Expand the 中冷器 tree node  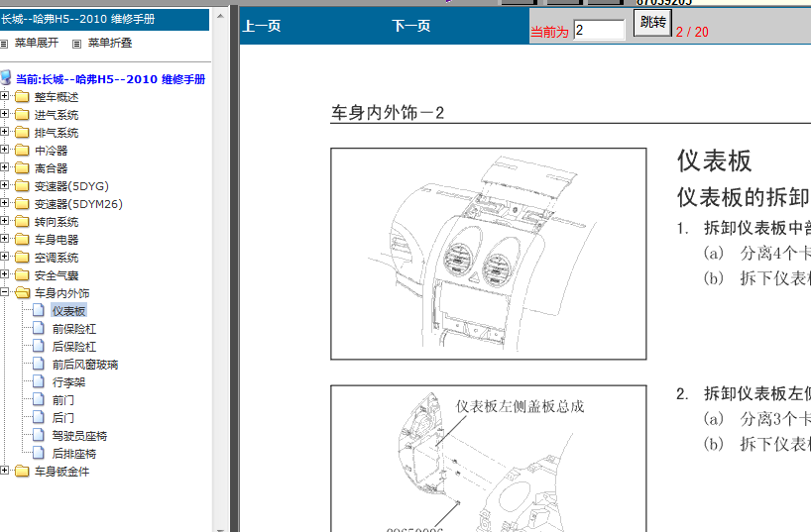(x=4, y=150)
